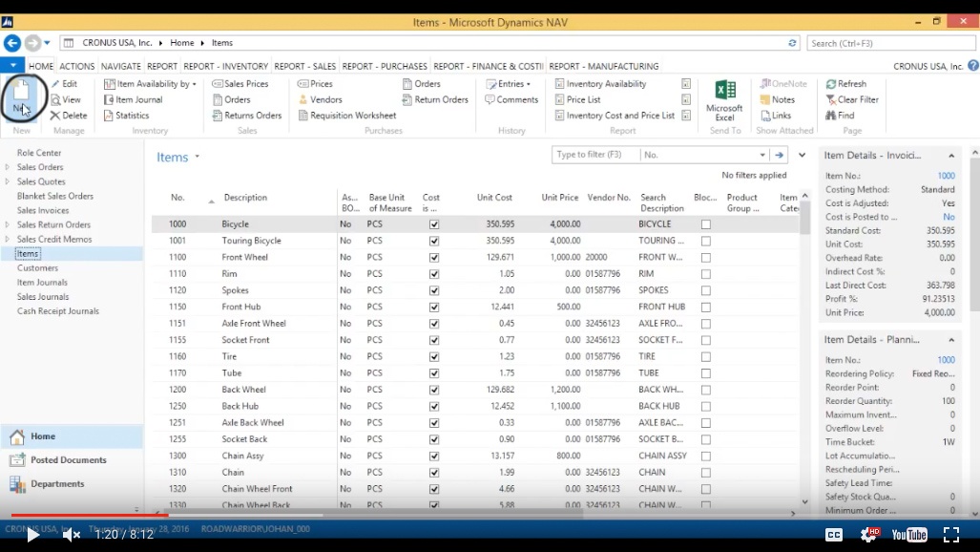Click the Delete icon in ribbon

(55, 116)
